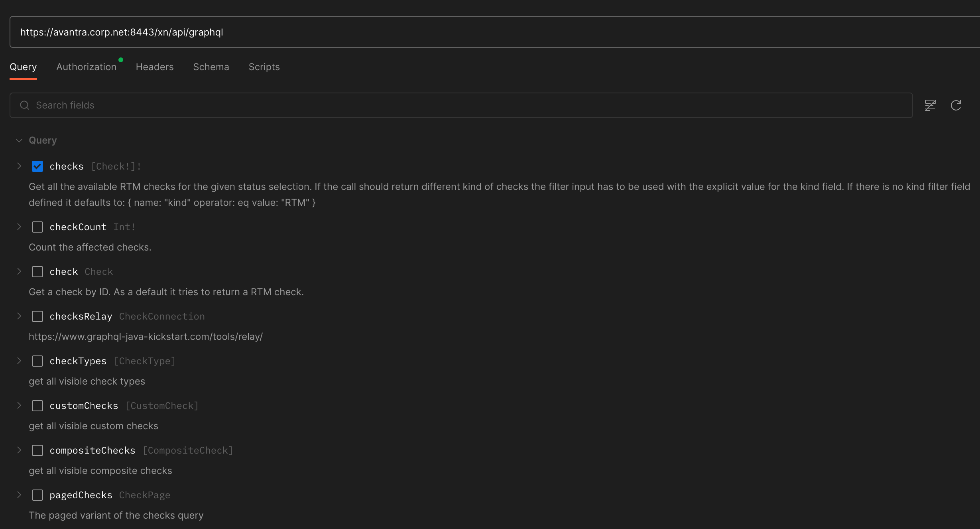
Task: Collapse the Query section chevron
Action: [x=19, y=140]
